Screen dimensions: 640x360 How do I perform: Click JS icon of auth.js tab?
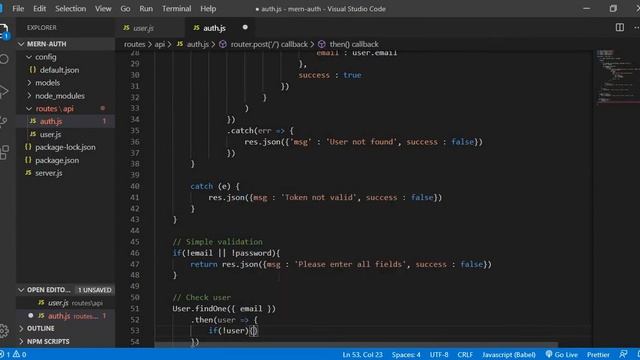pos(196,28)
